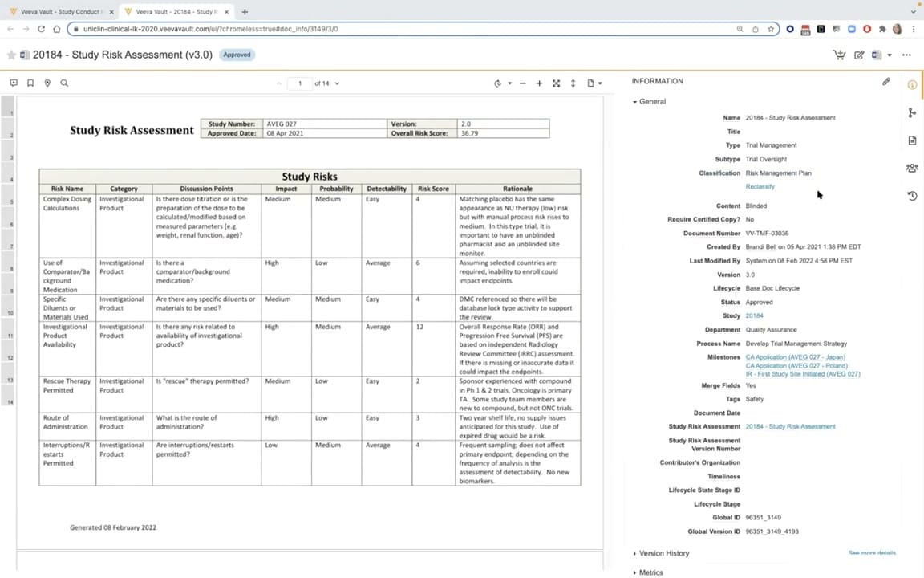The image size is (924, 578).
Task: Open the more actions ellipsis menu
Action: point(906,55)
